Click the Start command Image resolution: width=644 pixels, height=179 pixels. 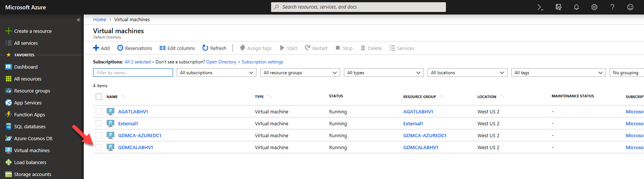point(288,48)
